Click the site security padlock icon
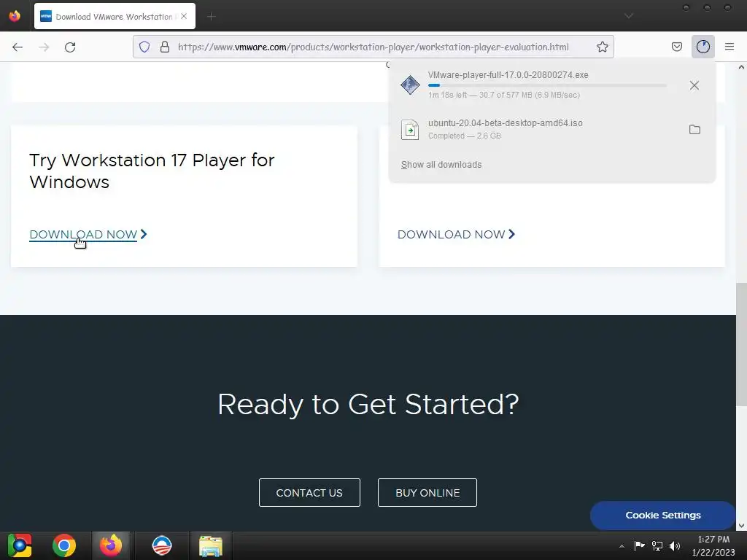 165,47
